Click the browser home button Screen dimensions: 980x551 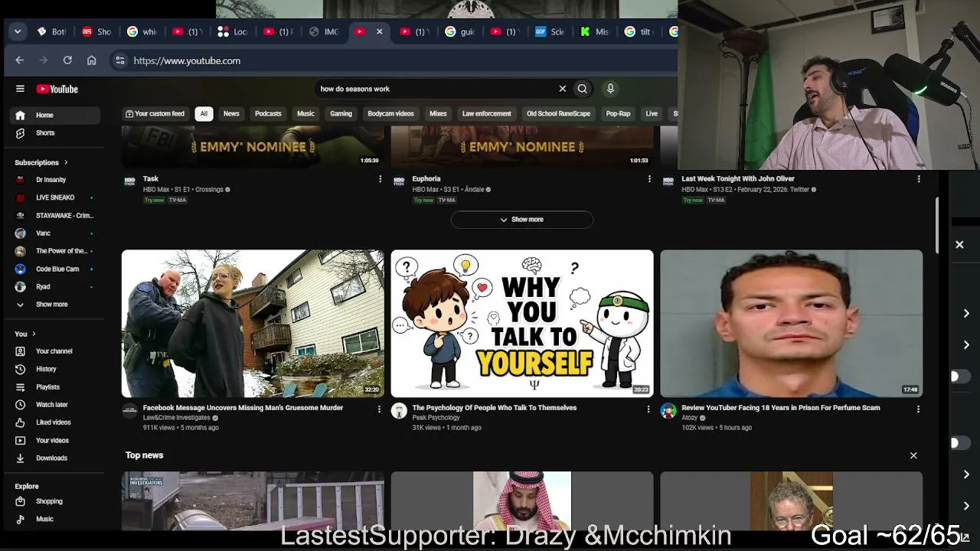click(x=92, y=60)
